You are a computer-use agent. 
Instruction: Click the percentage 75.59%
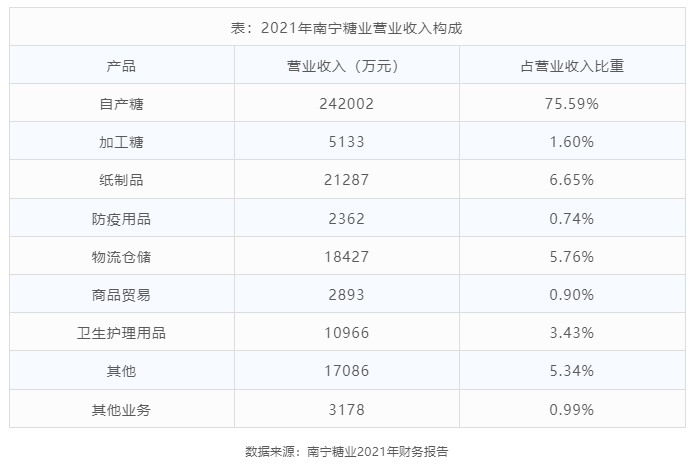coord(572,104)
